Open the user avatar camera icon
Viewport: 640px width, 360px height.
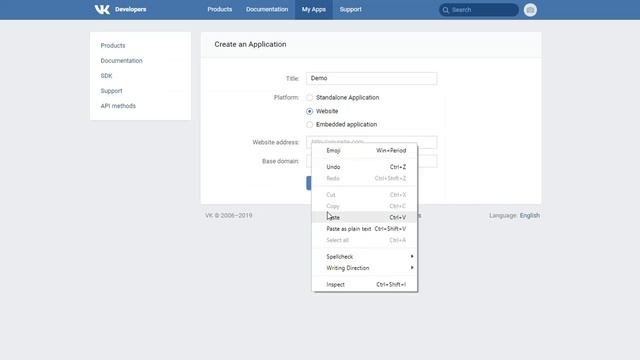point(530,10)
